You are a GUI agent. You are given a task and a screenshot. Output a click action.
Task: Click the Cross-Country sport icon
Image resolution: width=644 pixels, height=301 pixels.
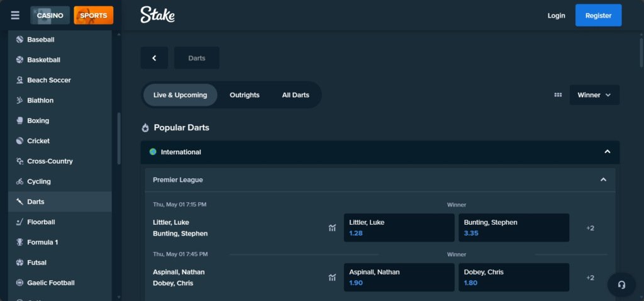click(x=19, y=161)
